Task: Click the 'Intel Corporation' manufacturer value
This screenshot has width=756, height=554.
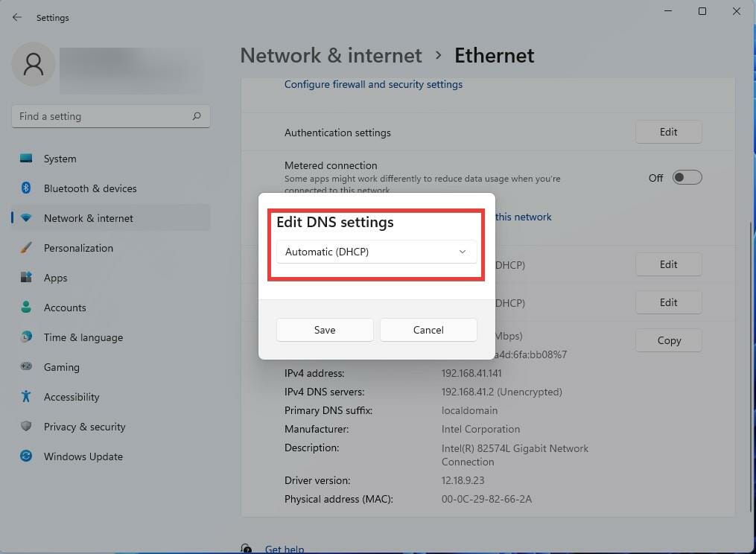Action: click(480, 429)
